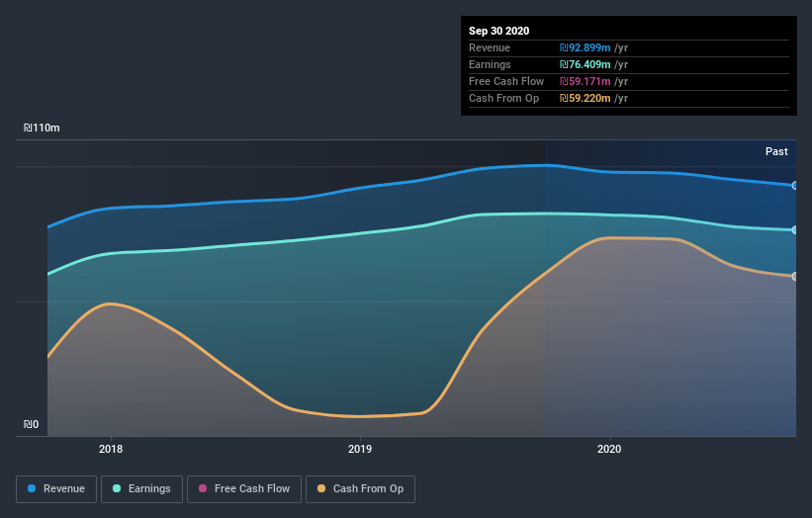Toggle the Cash From Op legend button

pos(360,489)
